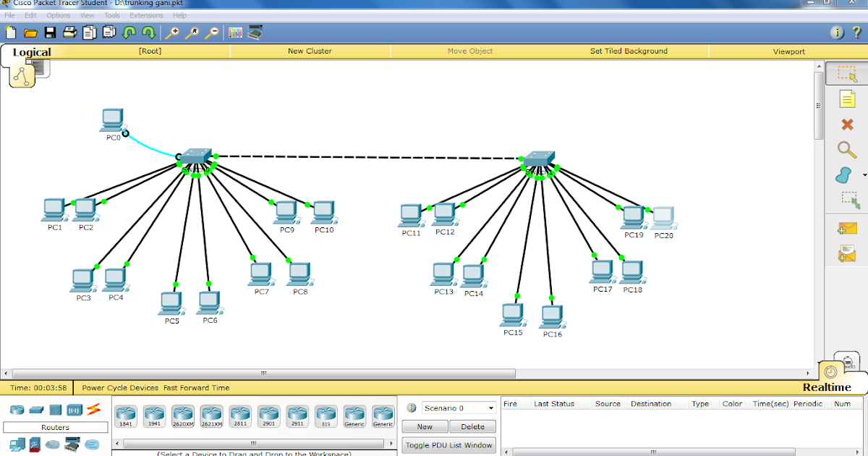
Task: Print the workspace with the printer icon
Action: 69,33
